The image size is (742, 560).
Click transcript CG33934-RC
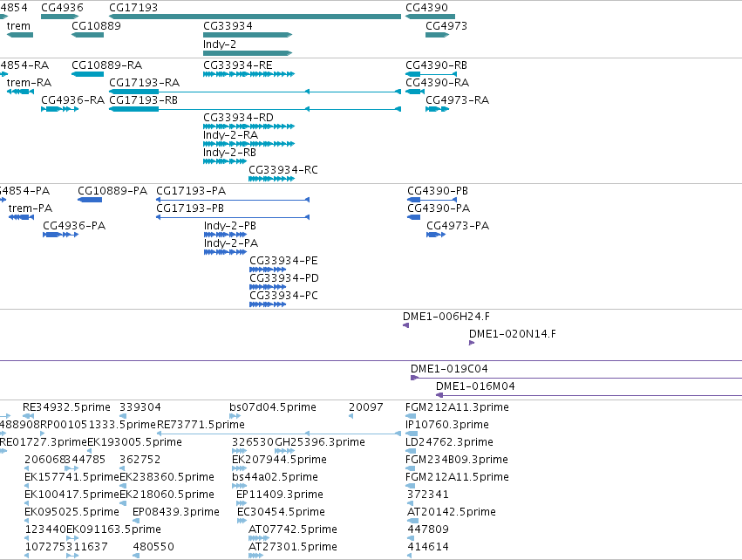(272, 179)
